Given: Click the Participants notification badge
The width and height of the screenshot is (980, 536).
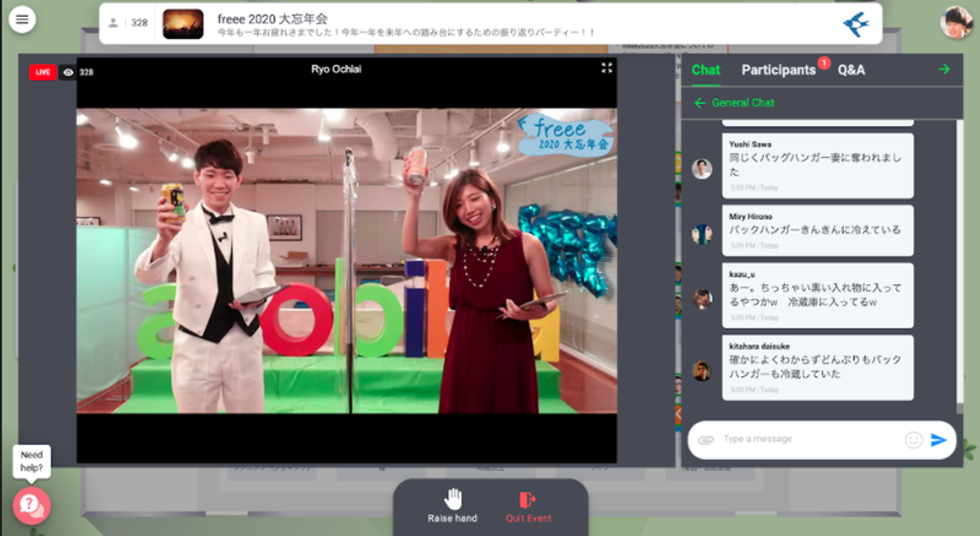Looking at the screenshot, I should pos(823,63).
